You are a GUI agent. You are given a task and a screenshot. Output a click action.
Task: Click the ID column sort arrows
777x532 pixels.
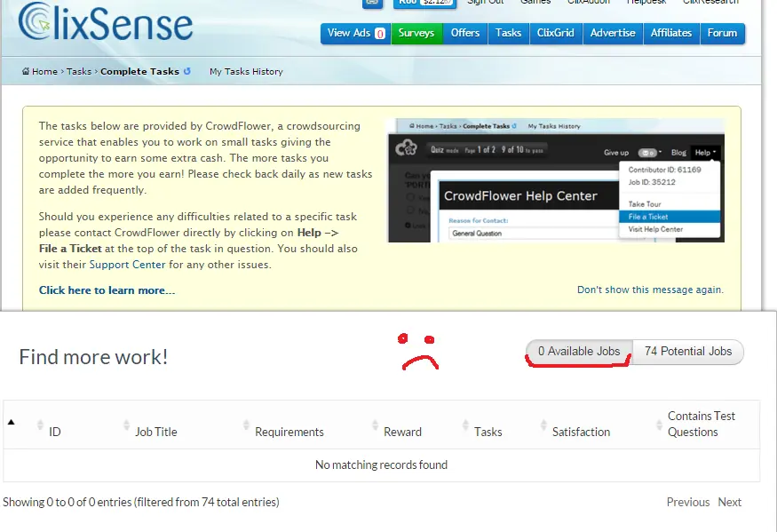tap(41, 425)
